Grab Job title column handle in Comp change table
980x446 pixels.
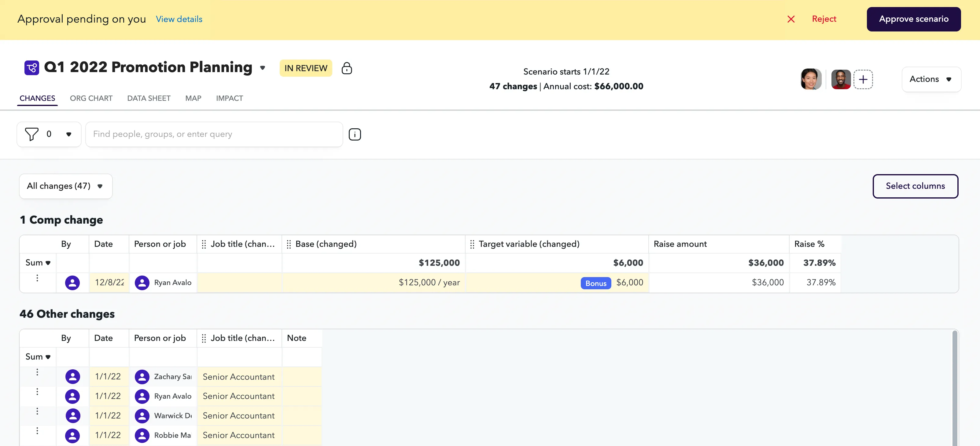[204, 244]
